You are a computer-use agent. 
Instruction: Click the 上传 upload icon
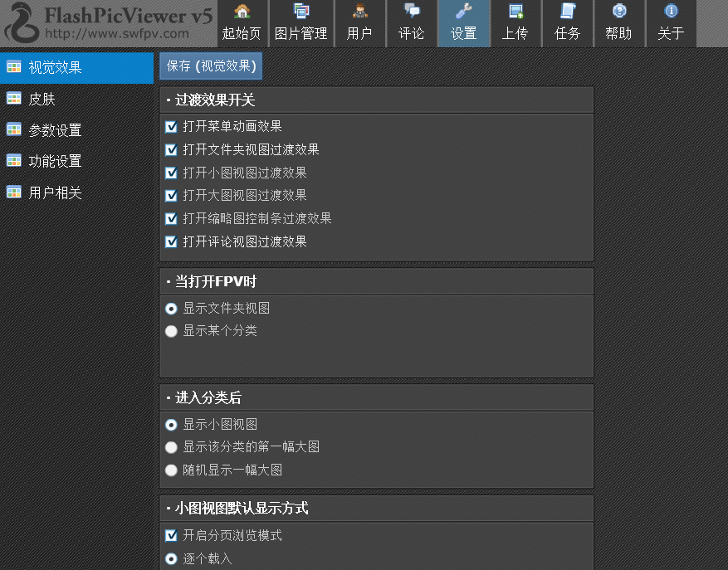(515, 12)
